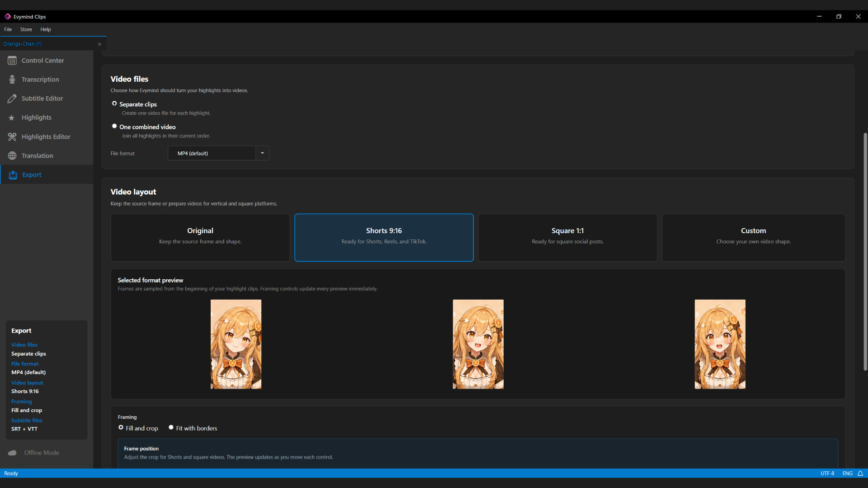Choose Fill and crop framing
Screen dimensions: 868x488
[121, 427]
